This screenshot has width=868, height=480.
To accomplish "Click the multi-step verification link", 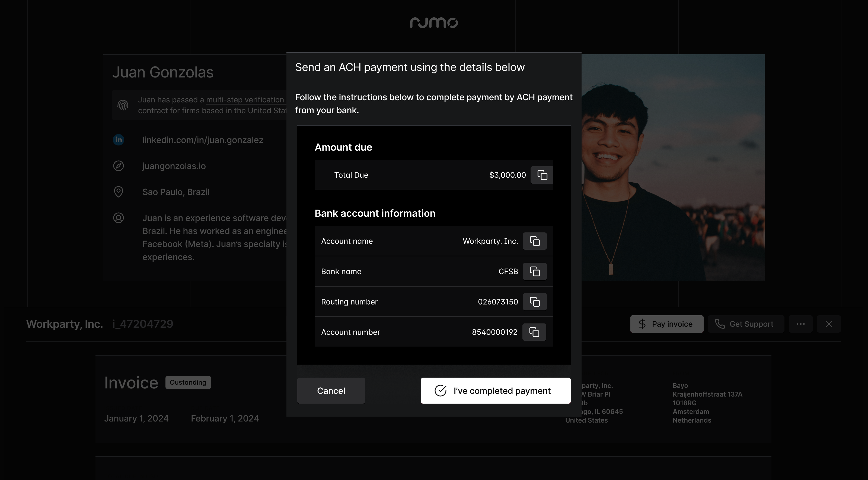I will [245, 100].
